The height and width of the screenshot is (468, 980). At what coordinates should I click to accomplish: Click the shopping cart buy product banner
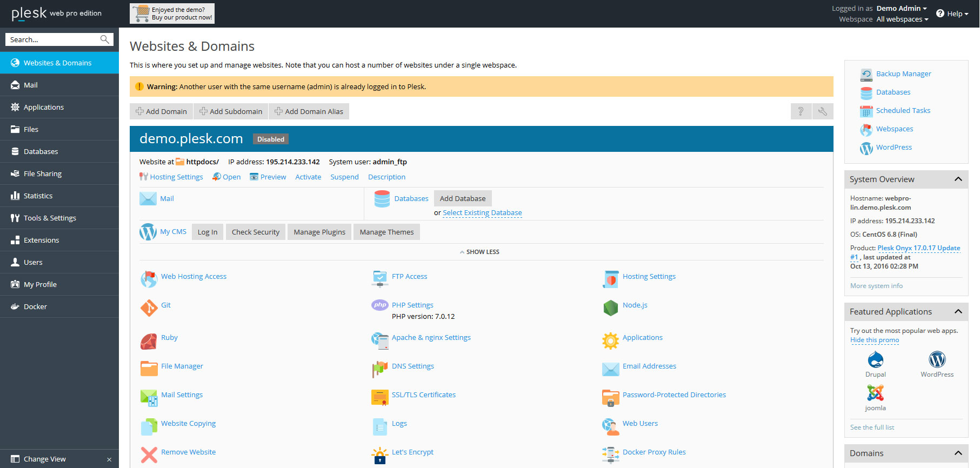click(x=172, y=14)
